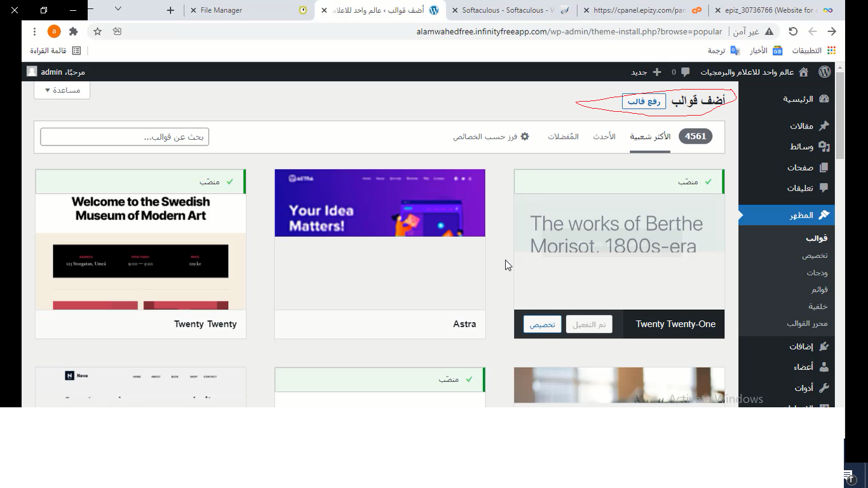Close the File Manager tab
Screen dimensions: 868x488
(193, 10)
